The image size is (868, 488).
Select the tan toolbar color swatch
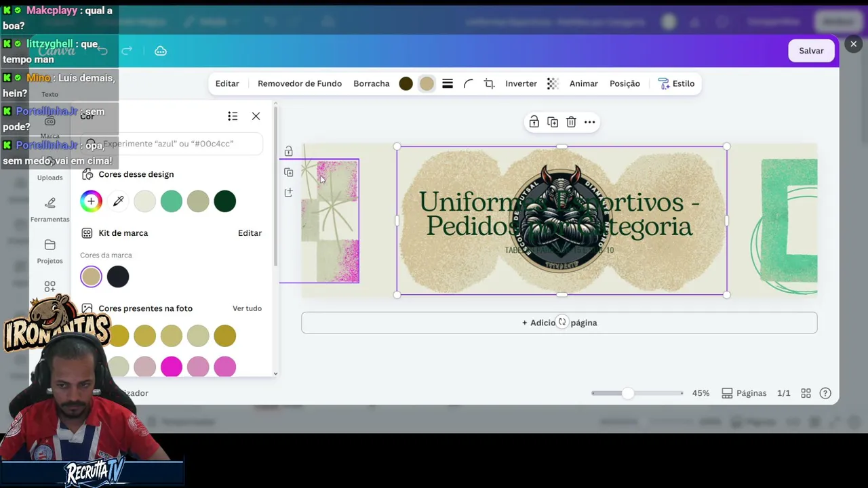coord(427,83)
